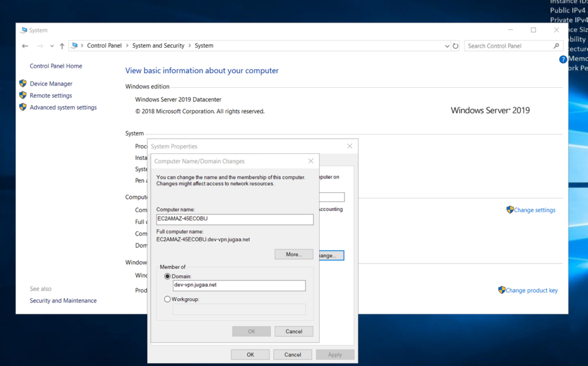Click the search magnifier in the Control Panel search box
The width and height of the screenshot is (588, 366).
[556, 45]
